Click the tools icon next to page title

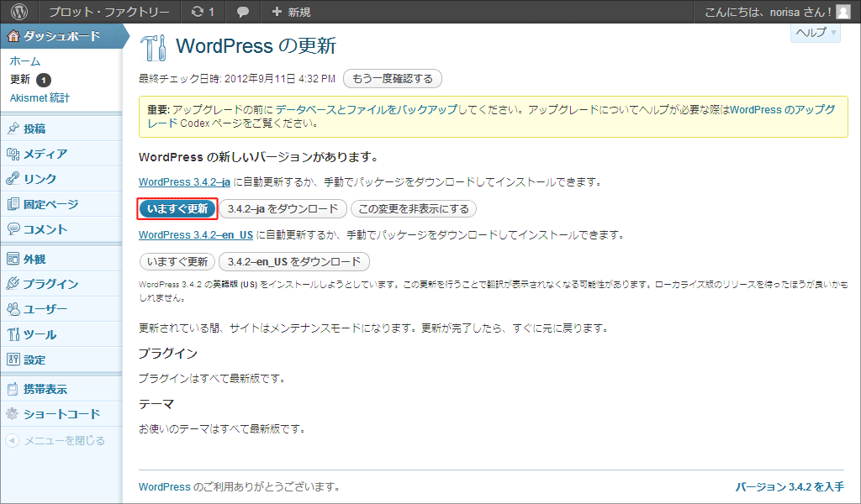[153, 47]
